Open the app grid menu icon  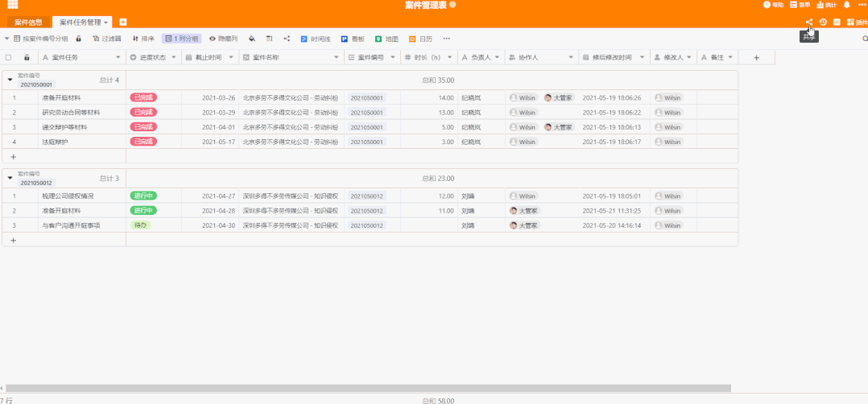12,5
